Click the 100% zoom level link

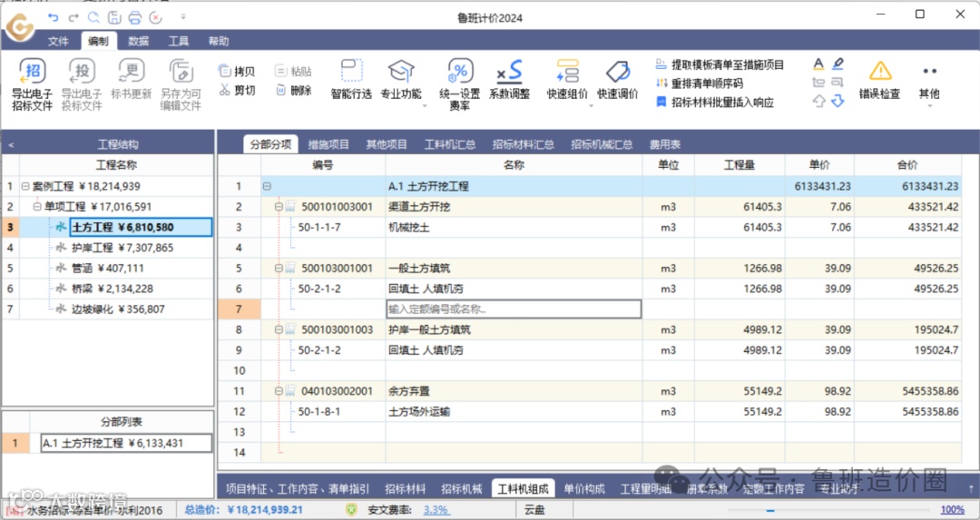pos(952,510)
